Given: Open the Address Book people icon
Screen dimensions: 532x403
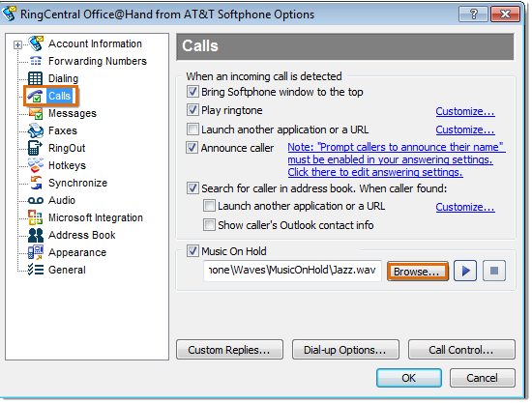Looking at the screenshot, I should pos(36,235).
